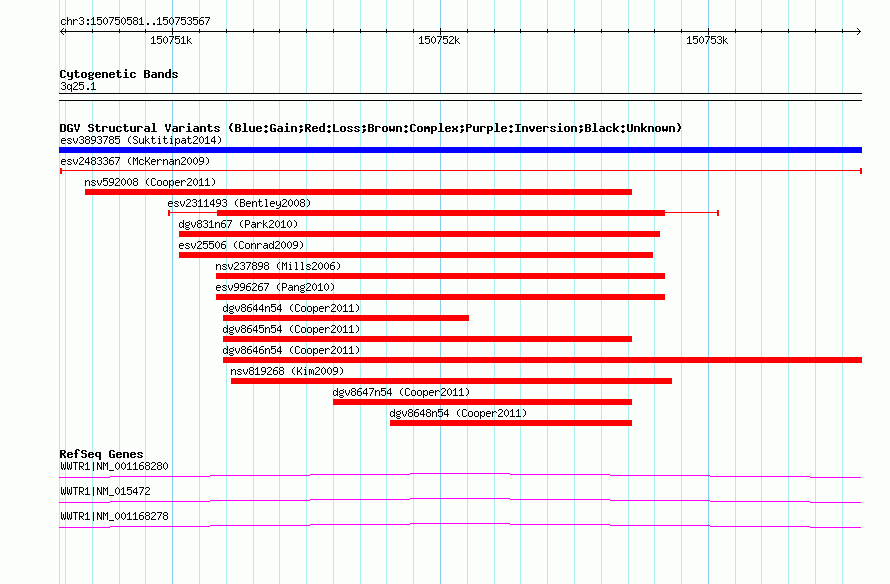Click the RefSeq Genes track title
This screenshot has height=584, width=890.
tap(101, 454)
